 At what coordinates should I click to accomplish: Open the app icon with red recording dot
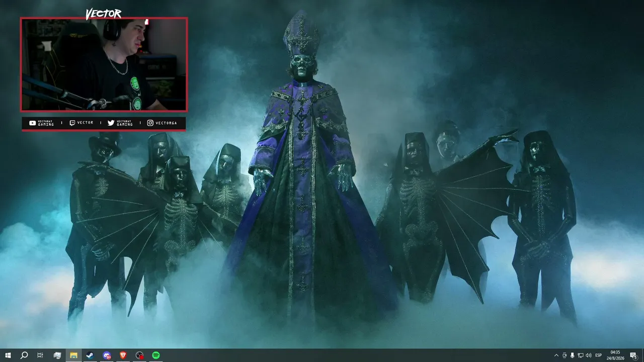pos(140,355)
